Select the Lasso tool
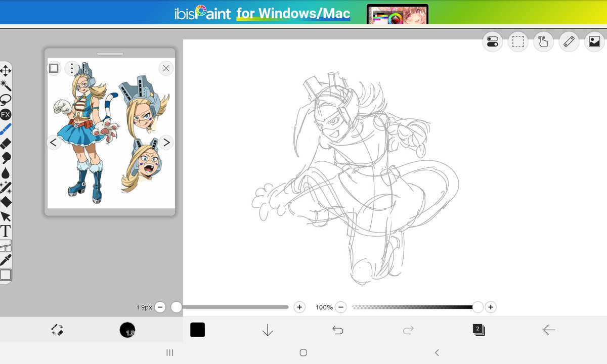Screen dimensions: 607x364 (x=5, y=99)
